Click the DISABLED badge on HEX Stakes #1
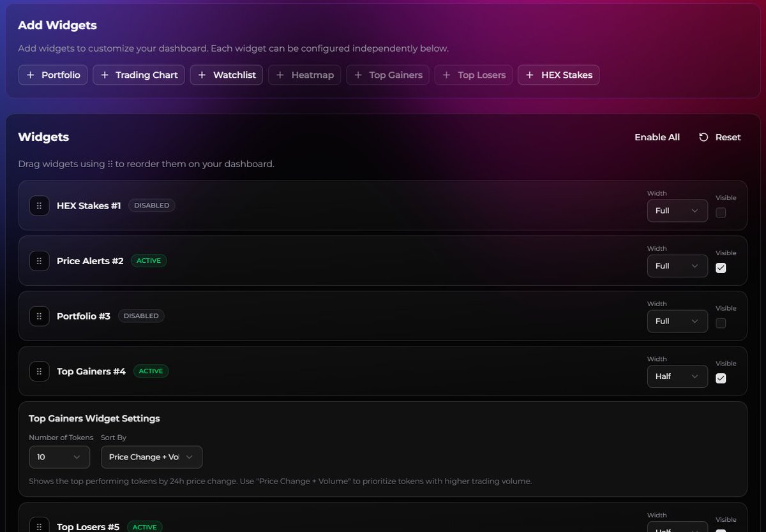Viewport: 766px width, 532px height. tap(152, 205)
